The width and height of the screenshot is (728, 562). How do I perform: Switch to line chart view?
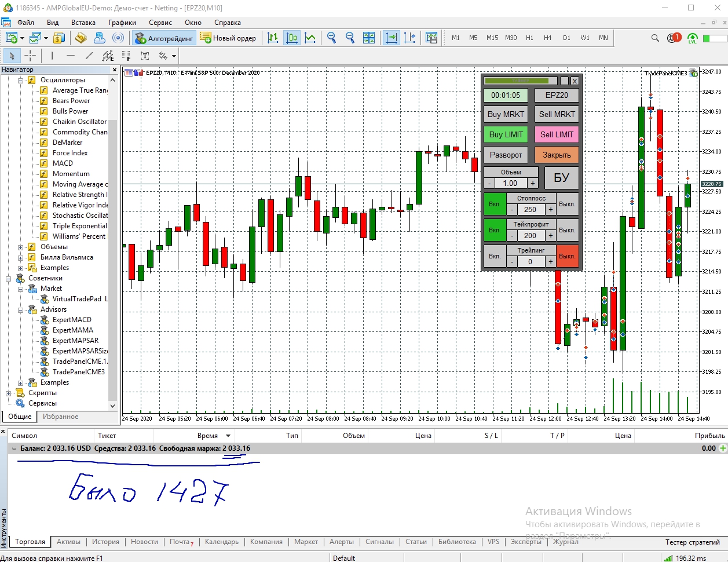(x=310, y=38)
